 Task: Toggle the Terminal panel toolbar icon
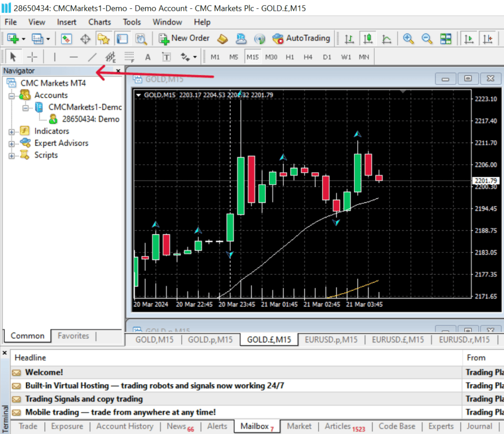tap(122, 39)
